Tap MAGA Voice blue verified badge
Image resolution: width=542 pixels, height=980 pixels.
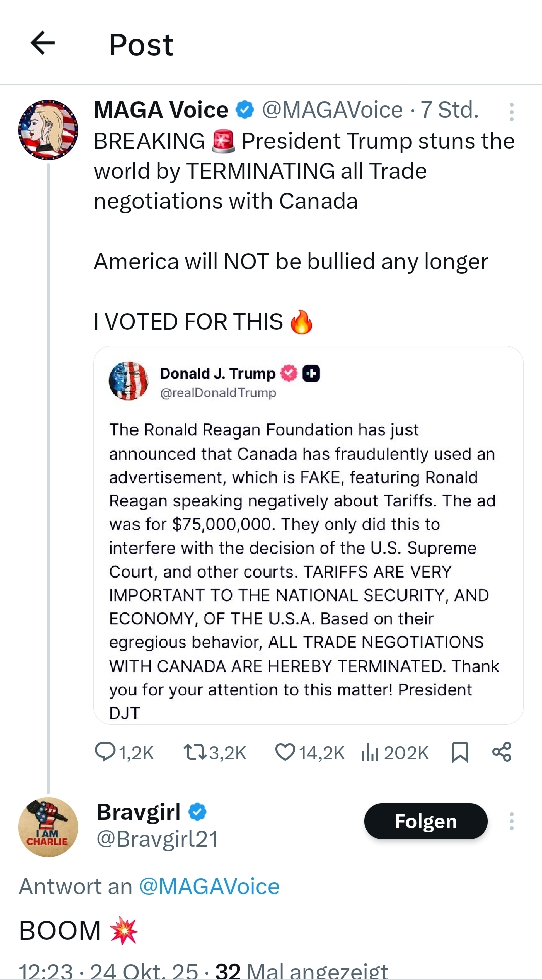tap(245, 110)
